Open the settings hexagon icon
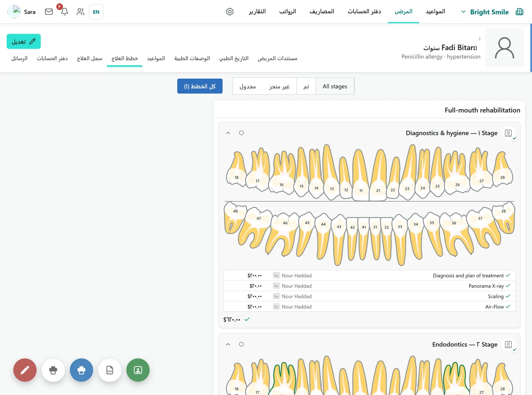The height and width of the screenshot is (395, 532). 230,12
